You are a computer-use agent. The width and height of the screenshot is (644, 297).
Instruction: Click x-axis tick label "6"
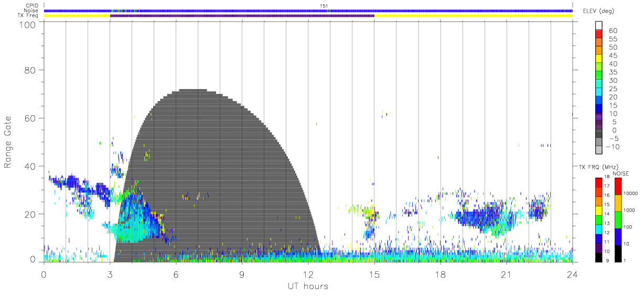click(x=176, y=274)
